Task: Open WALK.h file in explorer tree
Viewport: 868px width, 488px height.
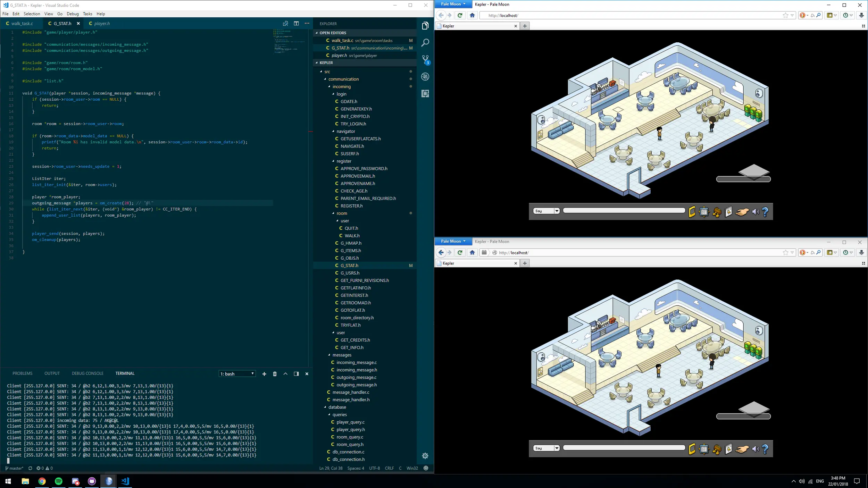Action: [352, 236]
